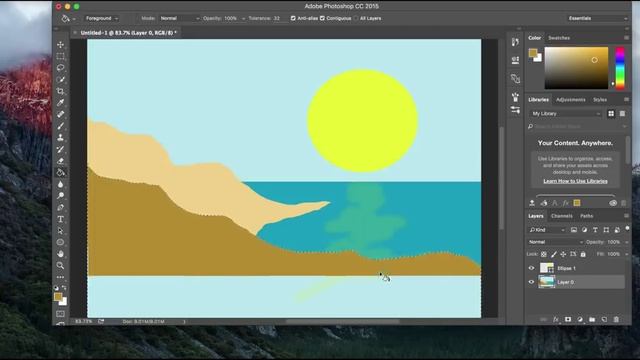Create new adjustment layer
The width and height of the screenshot is (640, 360).
pos(580,320)
